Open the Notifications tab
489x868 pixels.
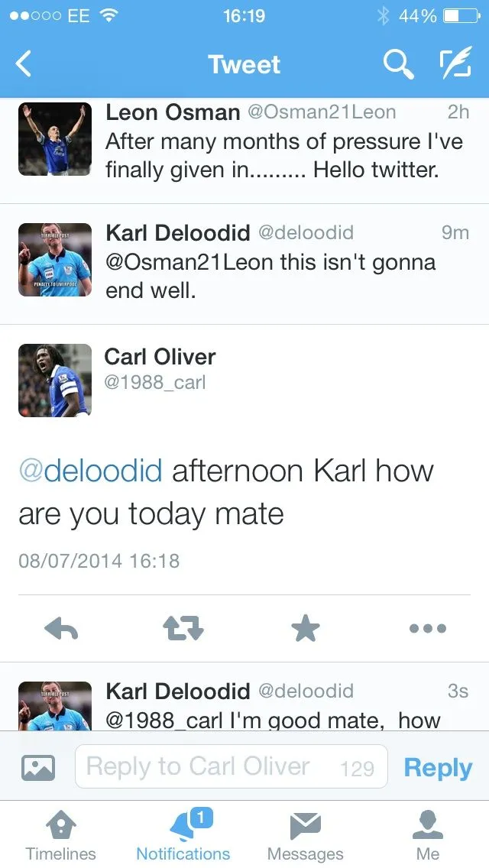(183, 835)
